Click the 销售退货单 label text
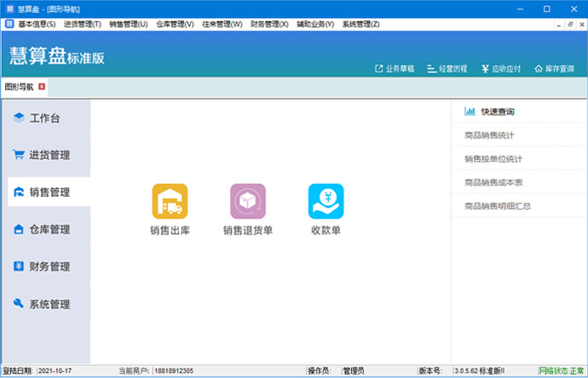588x378 pixels. (248, 230)
